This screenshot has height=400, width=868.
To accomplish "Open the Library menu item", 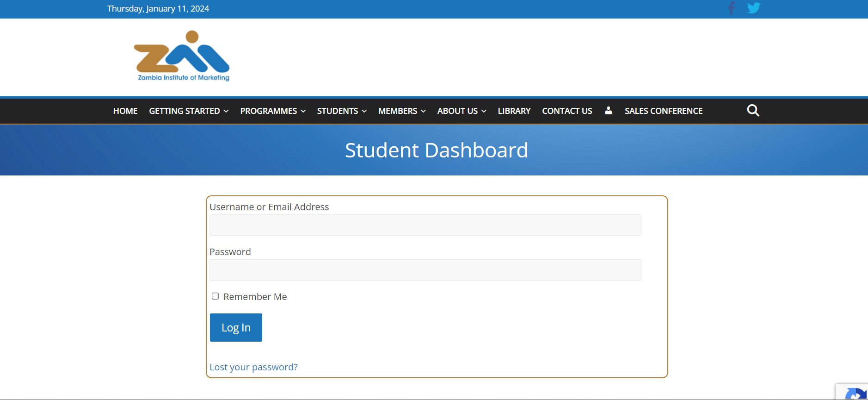I will (514, 111).
